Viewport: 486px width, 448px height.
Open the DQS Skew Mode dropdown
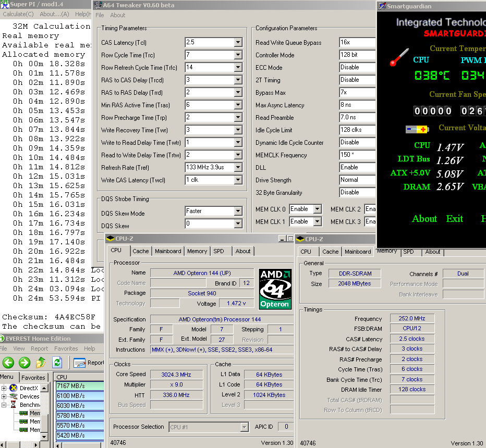[x=238, y=211]
